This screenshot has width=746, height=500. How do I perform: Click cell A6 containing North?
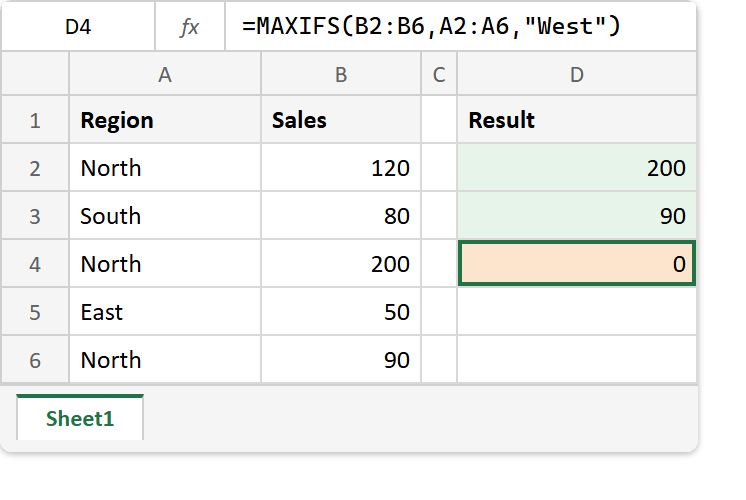click(x=165, y=360)
